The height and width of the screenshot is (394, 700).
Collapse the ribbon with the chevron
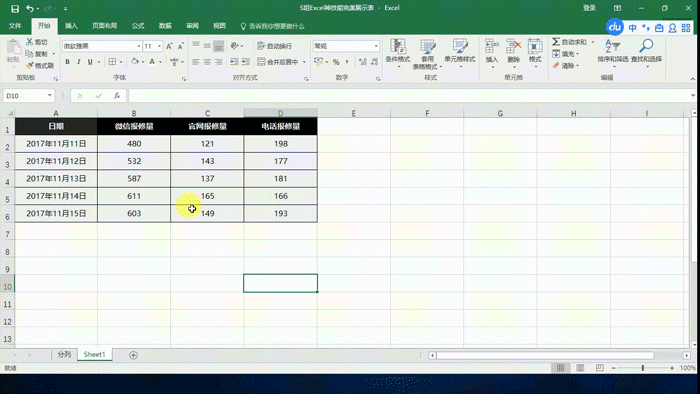[692, 79]
